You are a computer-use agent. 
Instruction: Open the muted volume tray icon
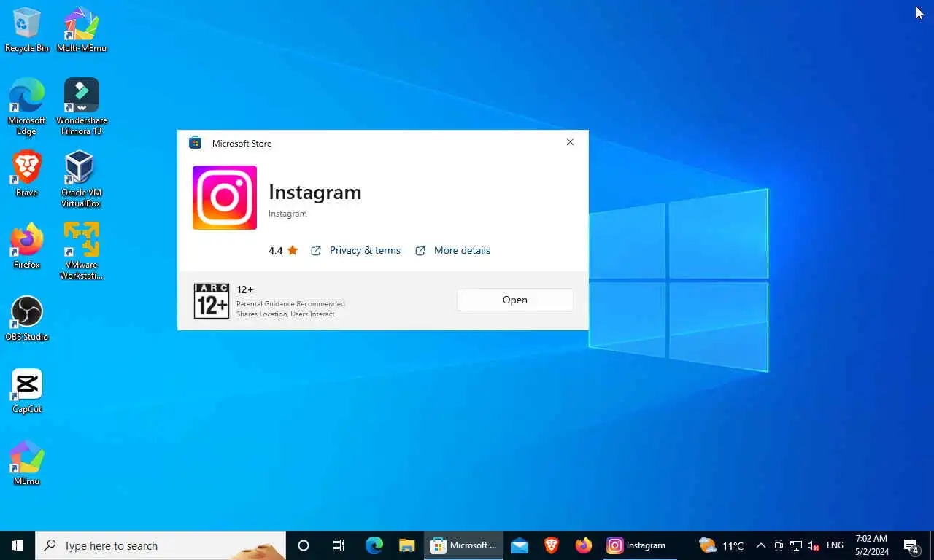click(x=814, y=545)
